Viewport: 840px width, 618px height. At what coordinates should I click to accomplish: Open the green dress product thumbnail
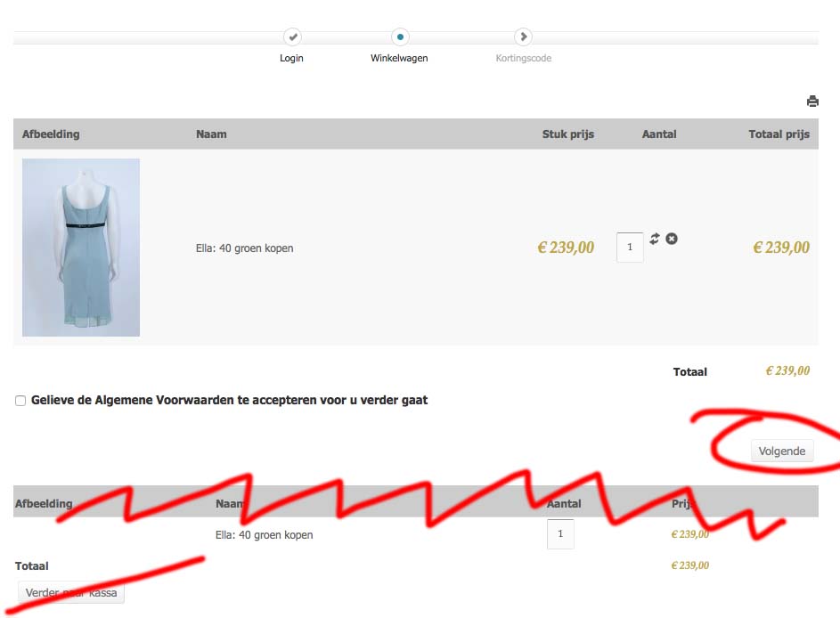(81, 248)
